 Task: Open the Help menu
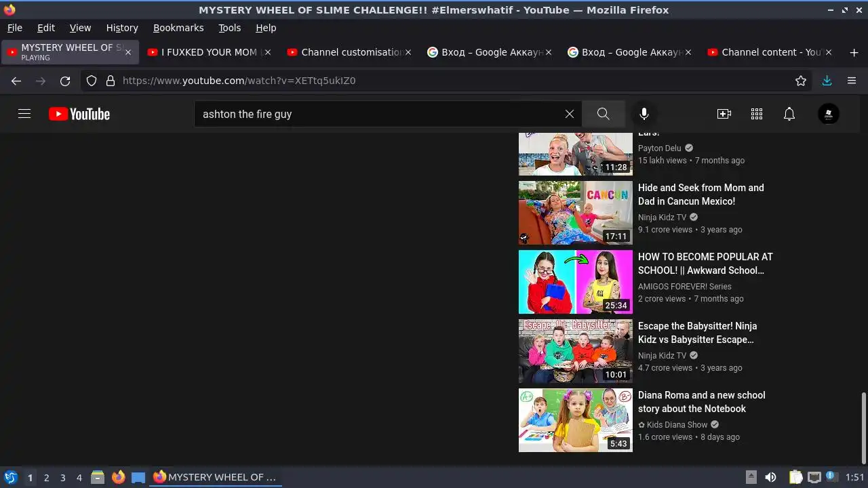pos(266,28)
